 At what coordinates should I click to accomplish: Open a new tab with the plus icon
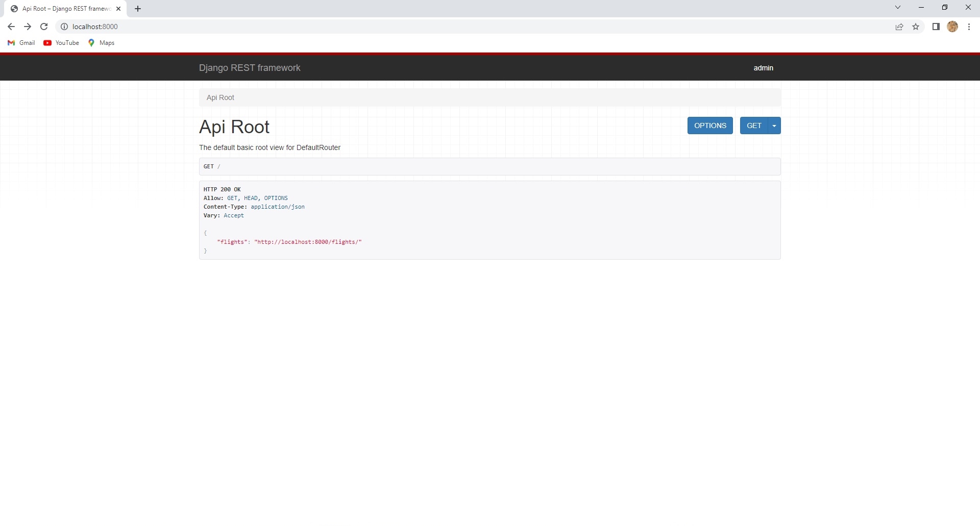click(x=138, y=9)
